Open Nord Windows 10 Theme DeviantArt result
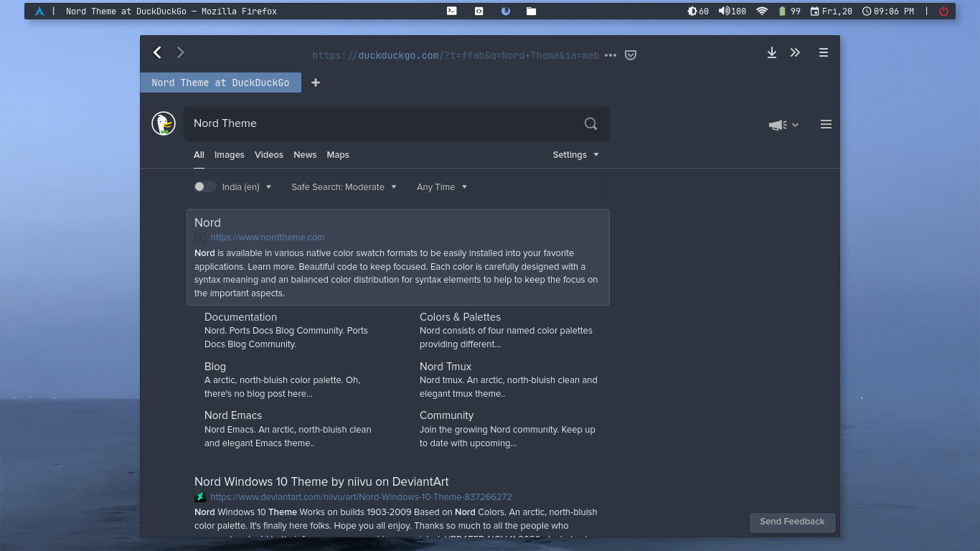This screenshot has height=551, width=980. tap(321, 482)
